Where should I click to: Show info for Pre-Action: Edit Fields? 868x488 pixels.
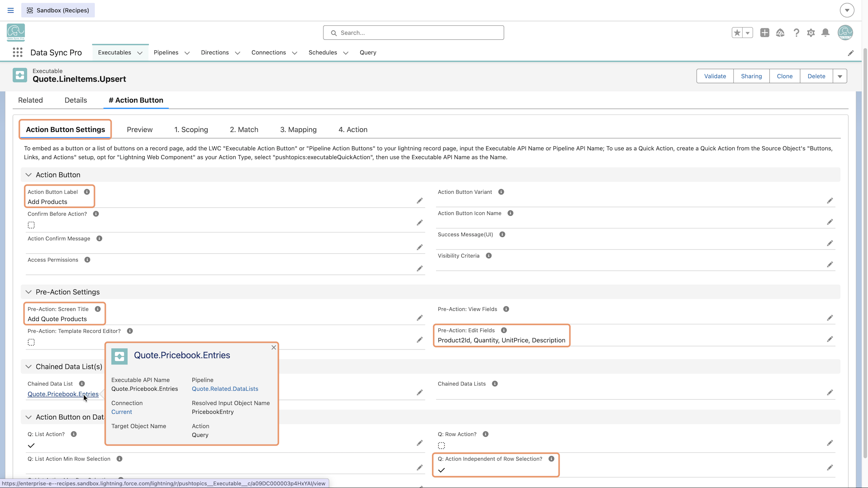coord(504,330)
